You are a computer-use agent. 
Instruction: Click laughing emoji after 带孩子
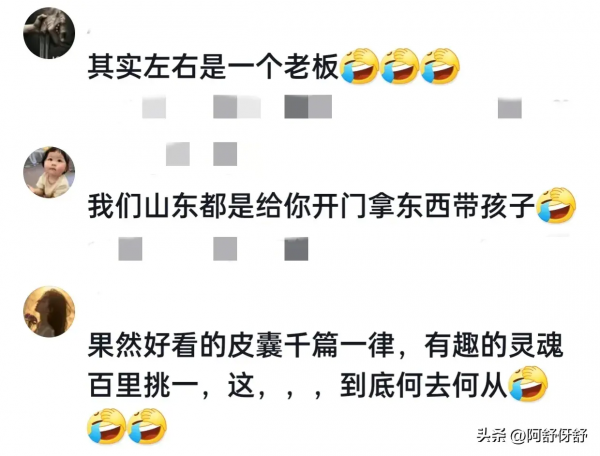point(556,205)
